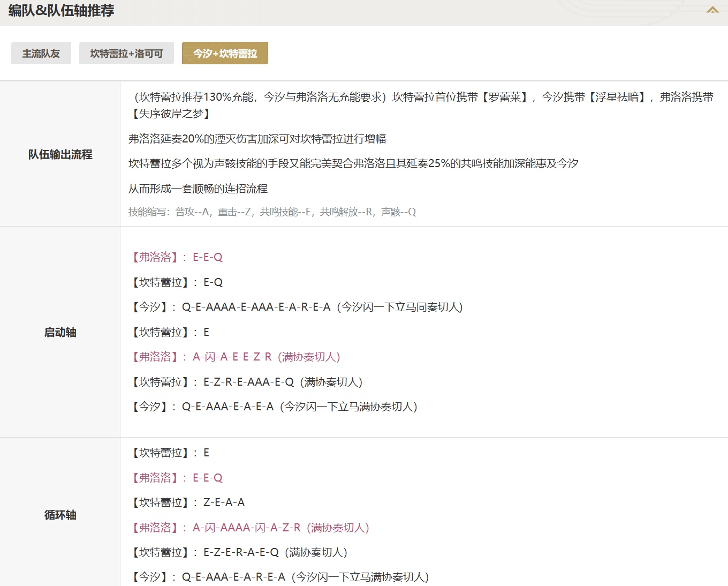Image resolution: width=728 pixels, height=586 pixels.
Task: Click the 启动轴 row label
Action: tap(60, 332)
